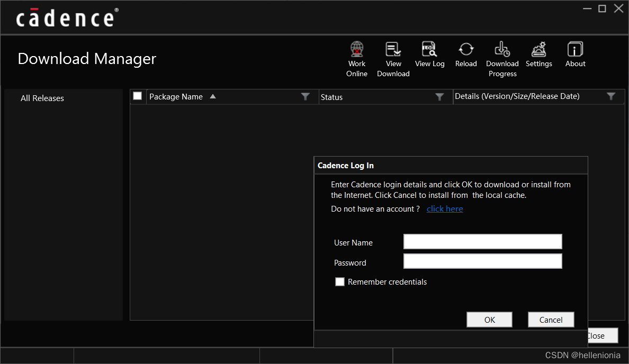Filter the Package Name column

(305, 97)
